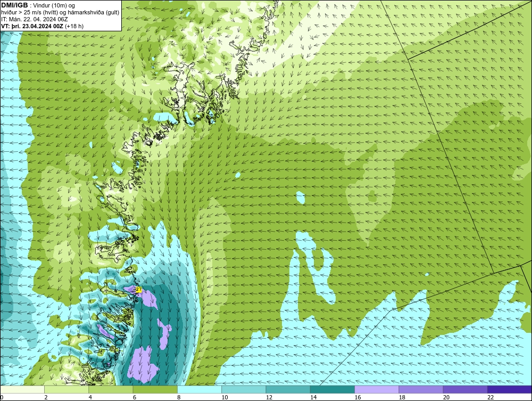Click the legend scale value 12
The image size is (532, 401).
[269, 397]
